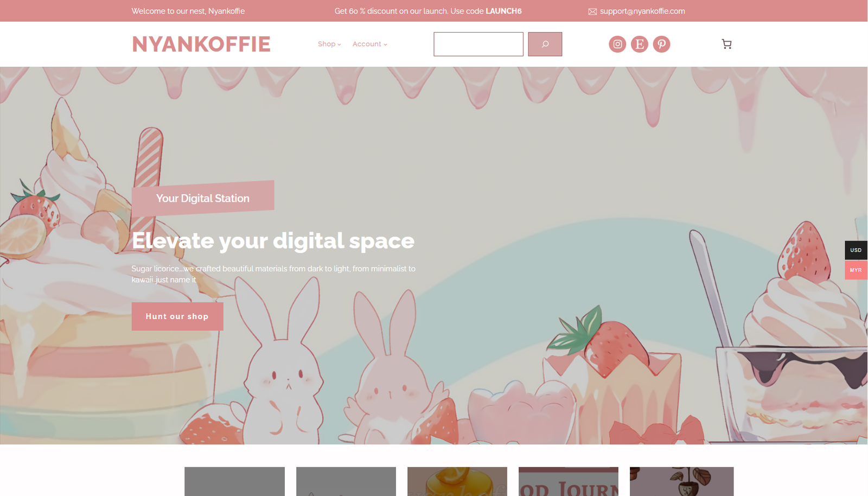The image size is (868, 496).
Task: Click the magnifier search button
Action: [545, 44]
